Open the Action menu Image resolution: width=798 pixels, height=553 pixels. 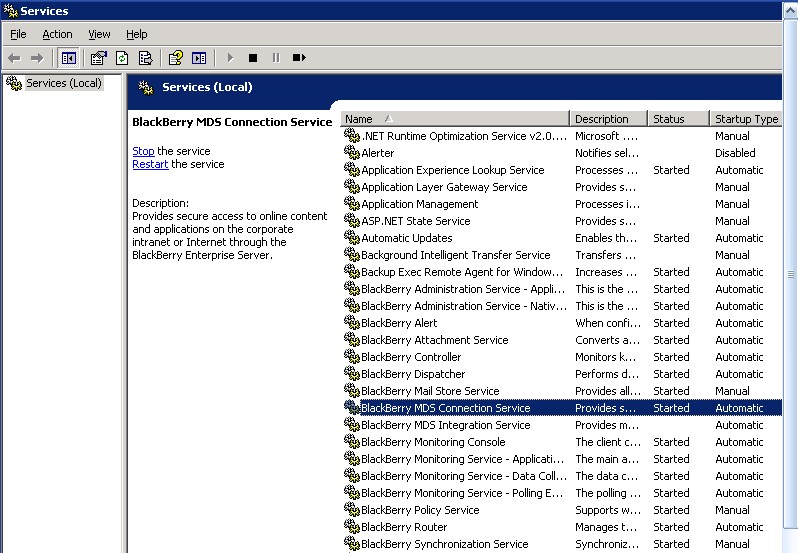(x=57, y=34)
